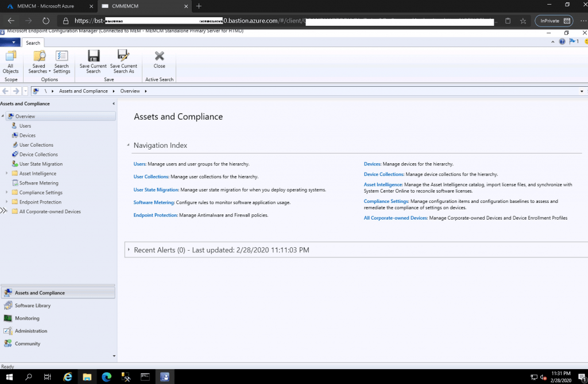Click the All Objects ribbon icon

[x=10, y=61]
